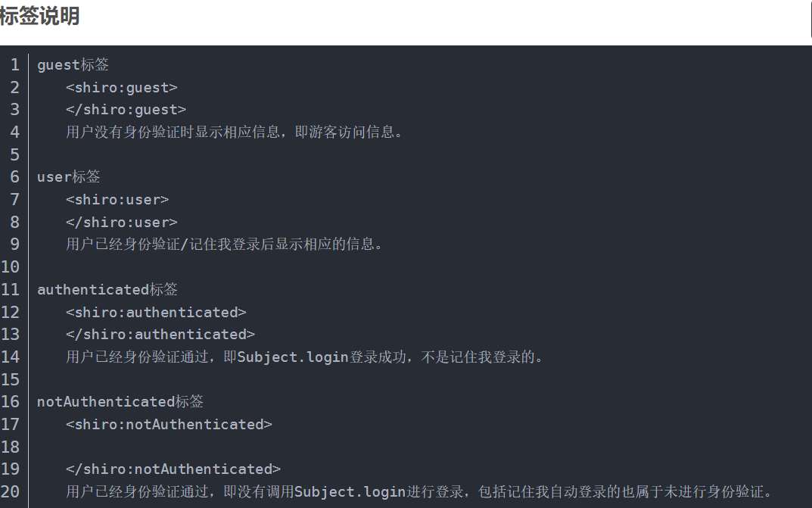Click the closing </shiro:user> tag
This screenshot has width=812, height=508.
click(122, 222)
